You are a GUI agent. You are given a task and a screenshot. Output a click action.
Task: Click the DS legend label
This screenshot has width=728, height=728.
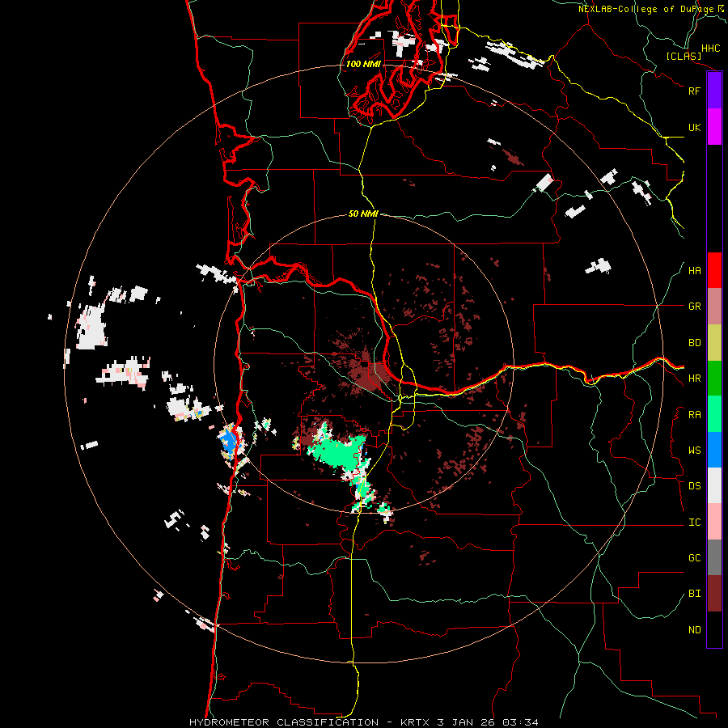pyautogui.click(x=694, y=486)
